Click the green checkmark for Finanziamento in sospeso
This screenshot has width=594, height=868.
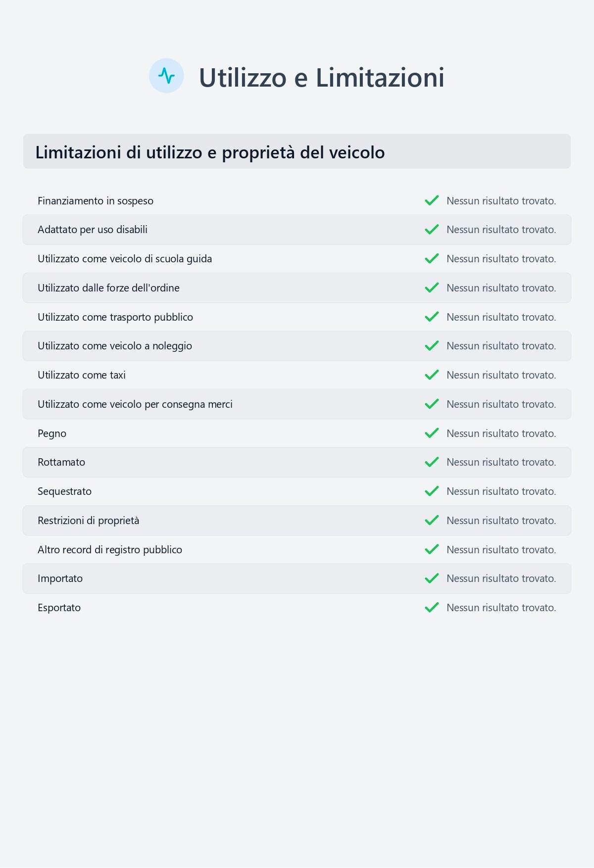tap(432, 200)
